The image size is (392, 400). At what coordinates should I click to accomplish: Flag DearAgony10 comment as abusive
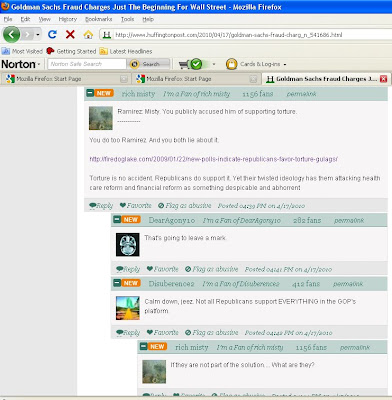coord(212,269)
